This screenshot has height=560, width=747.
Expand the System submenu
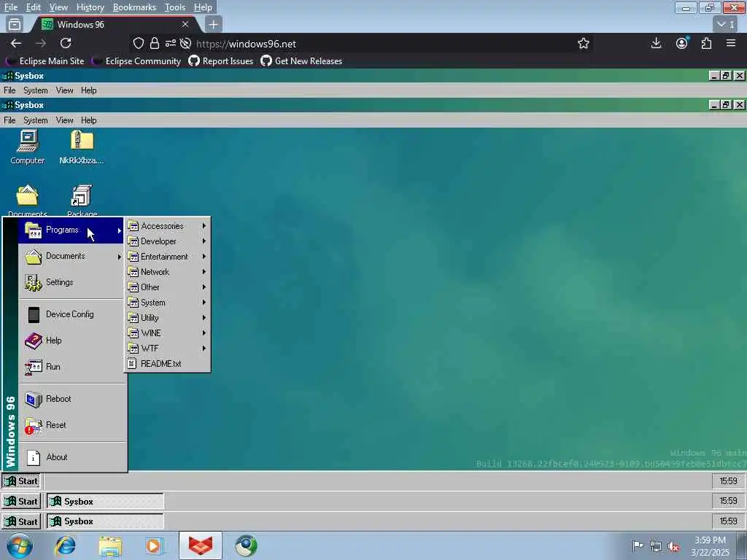click(x=167, y=303)
